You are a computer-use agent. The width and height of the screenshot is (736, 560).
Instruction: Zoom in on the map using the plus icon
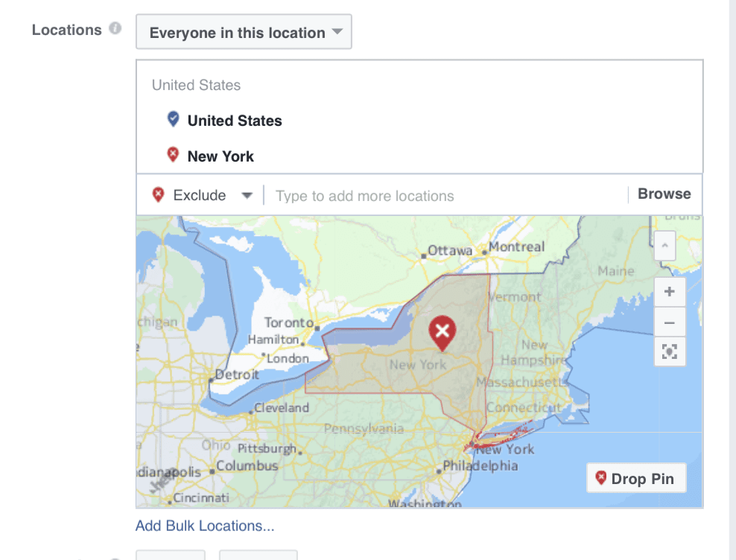pos(669,292)
